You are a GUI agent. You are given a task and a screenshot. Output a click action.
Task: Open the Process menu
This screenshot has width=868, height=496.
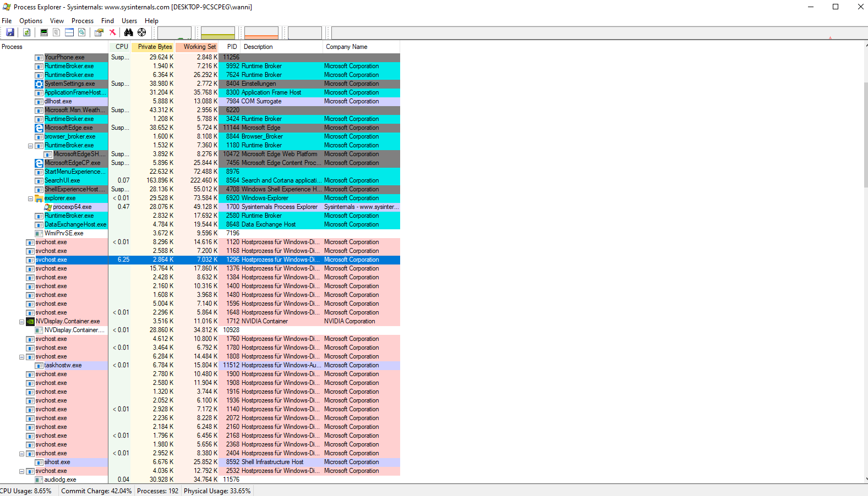pyautogui.click(x=83, y=21)
